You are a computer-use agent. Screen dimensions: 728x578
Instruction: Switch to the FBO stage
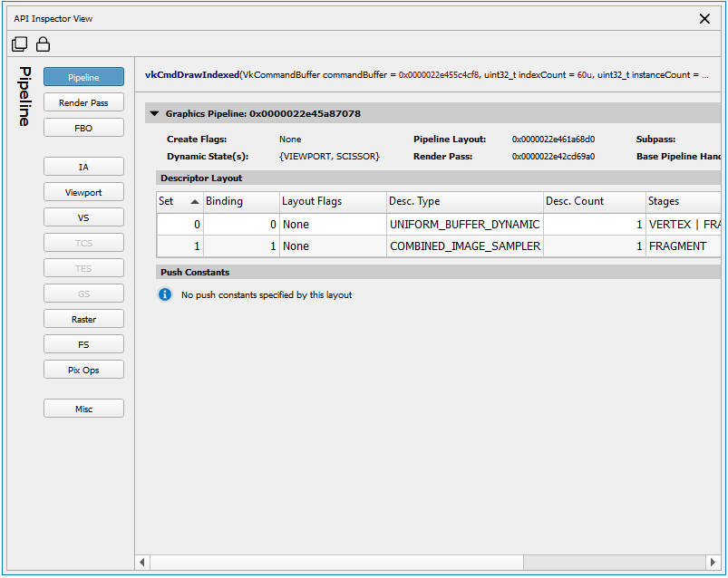[83, 129]
